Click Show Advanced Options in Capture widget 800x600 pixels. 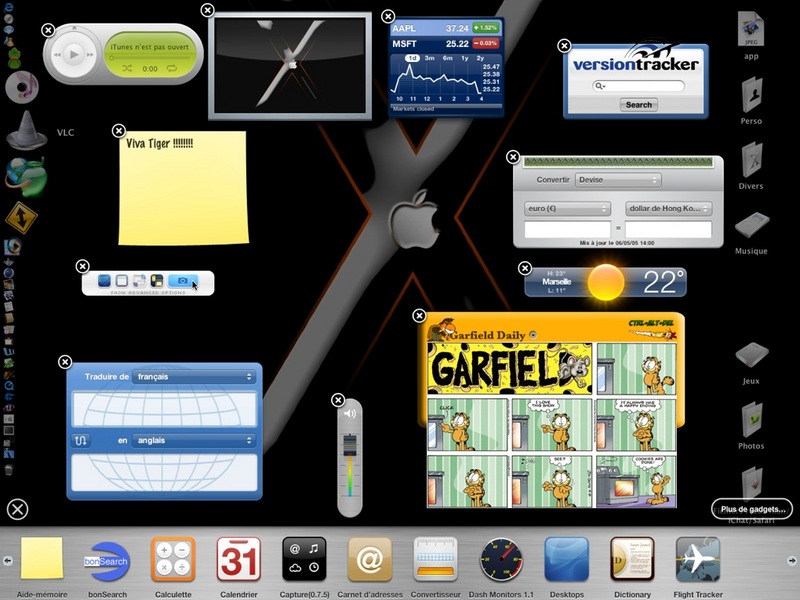148,292
